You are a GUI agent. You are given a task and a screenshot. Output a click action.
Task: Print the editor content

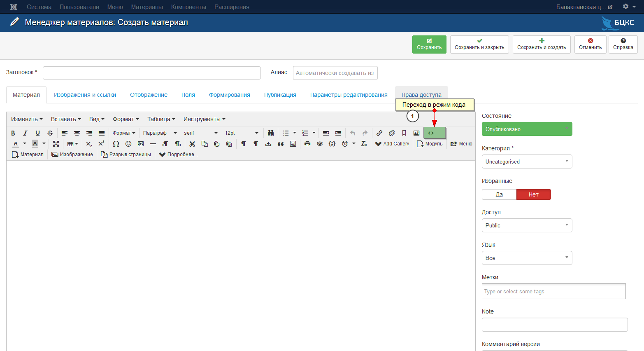(x=307, y=144)
